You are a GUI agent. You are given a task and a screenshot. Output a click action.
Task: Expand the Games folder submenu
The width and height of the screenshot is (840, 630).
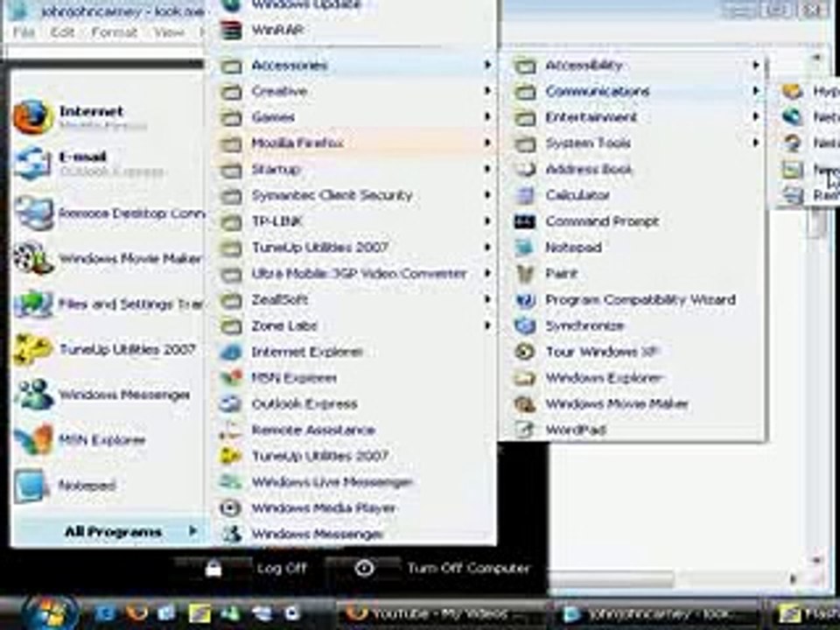click(x=353, y=116)
